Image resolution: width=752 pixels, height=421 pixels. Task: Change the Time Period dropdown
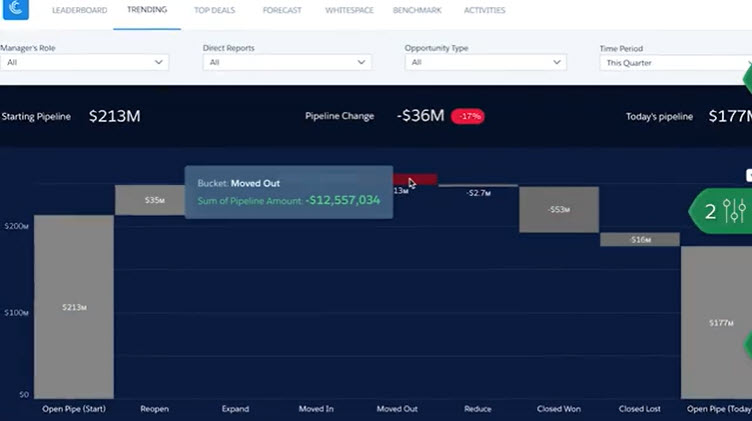(x=675, y=62)
